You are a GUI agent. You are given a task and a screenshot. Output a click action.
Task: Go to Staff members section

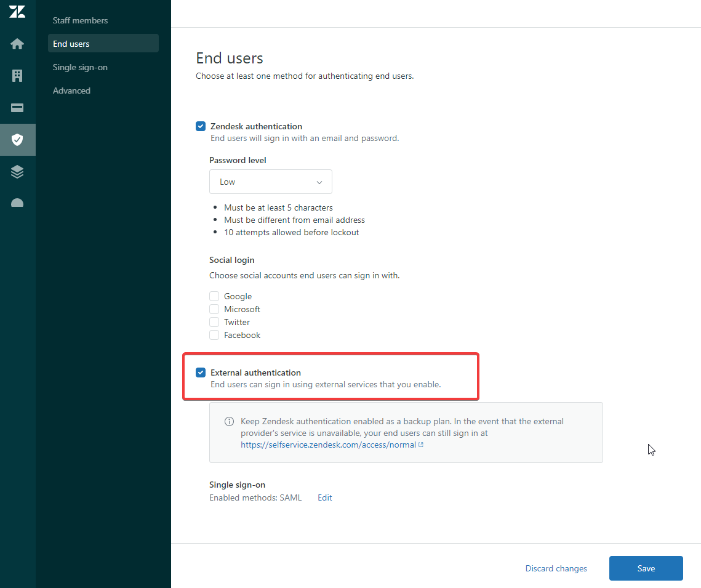(80, 20)
